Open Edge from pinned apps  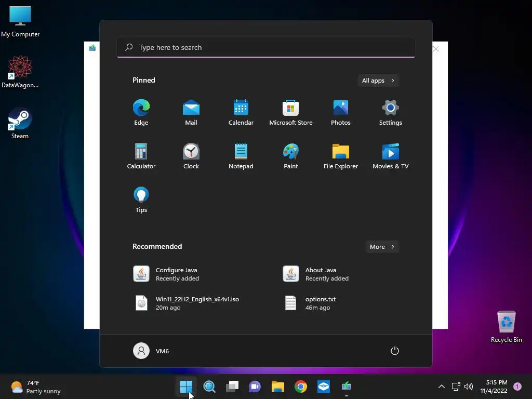tap(141, 112)
